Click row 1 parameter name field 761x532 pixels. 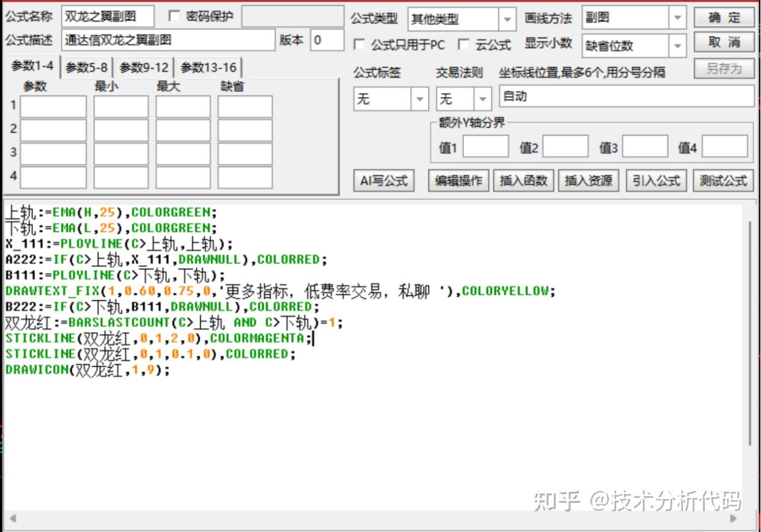53,107
